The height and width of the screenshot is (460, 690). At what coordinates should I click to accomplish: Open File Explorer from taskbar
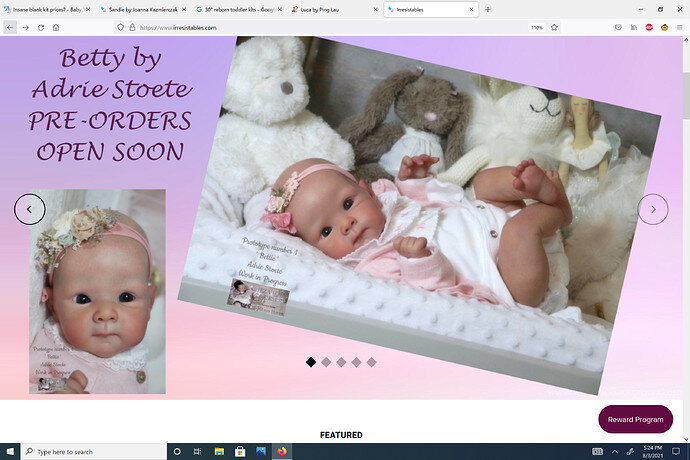tap(219, 452)
